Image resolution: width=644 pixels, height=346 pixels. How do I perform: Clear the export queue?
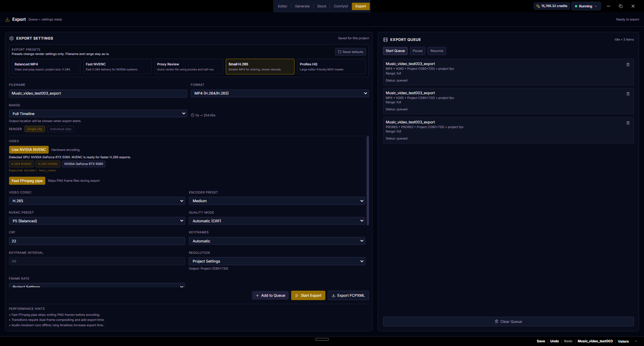[x=508, y=322]
